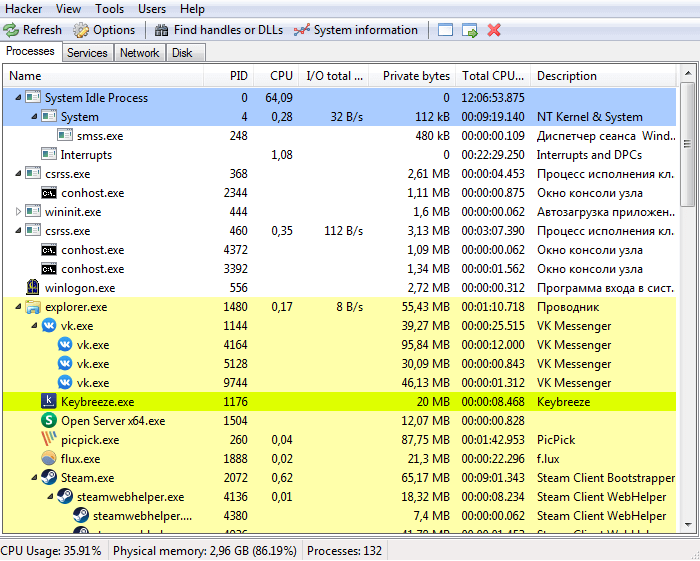The height and width of the screenshot is (561, 700).
Task: Sort processes by the CPU column header
Action: coord(281,76)
